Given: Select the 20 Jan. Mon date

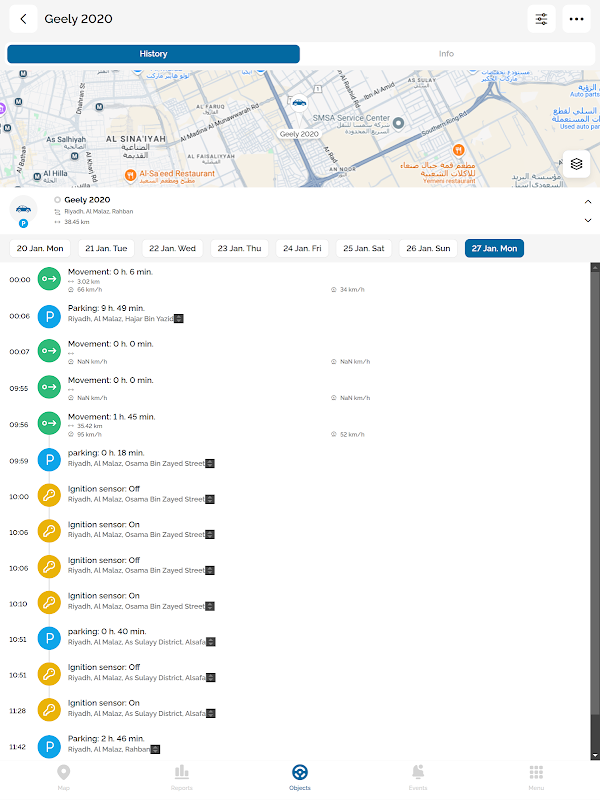Looking at the screenshot, I should pyautogui.click(x=40, y=248).
